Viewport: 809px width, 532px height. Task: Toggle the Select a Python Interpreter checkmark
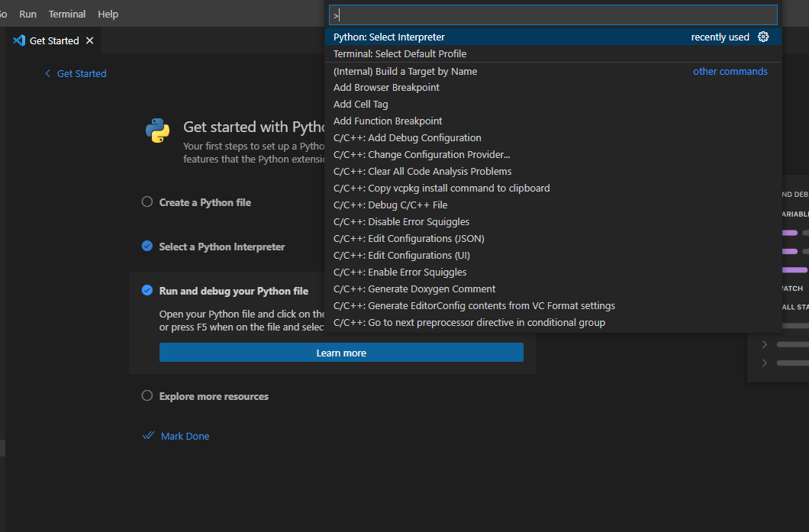pos(147,246)
